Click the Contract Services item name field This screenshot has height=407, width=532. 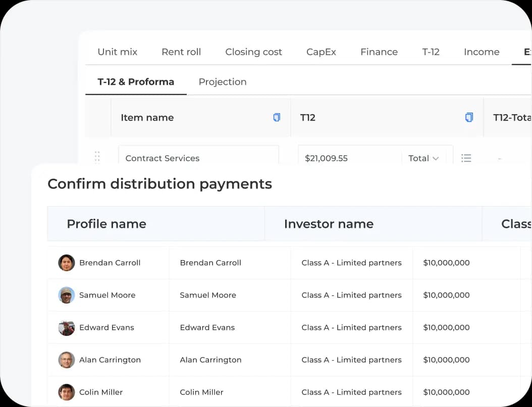198,158
